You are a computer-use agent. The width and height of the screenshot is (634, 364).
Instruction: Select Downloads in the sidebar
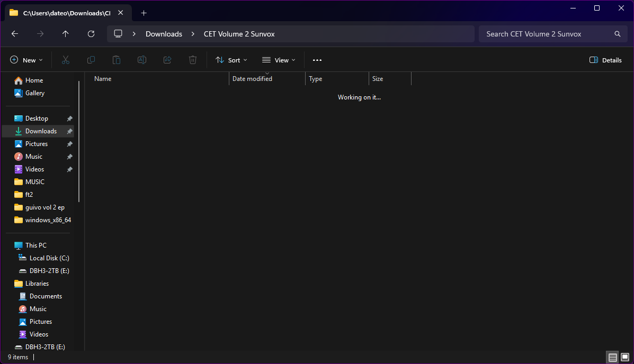[x=38, y=131]
